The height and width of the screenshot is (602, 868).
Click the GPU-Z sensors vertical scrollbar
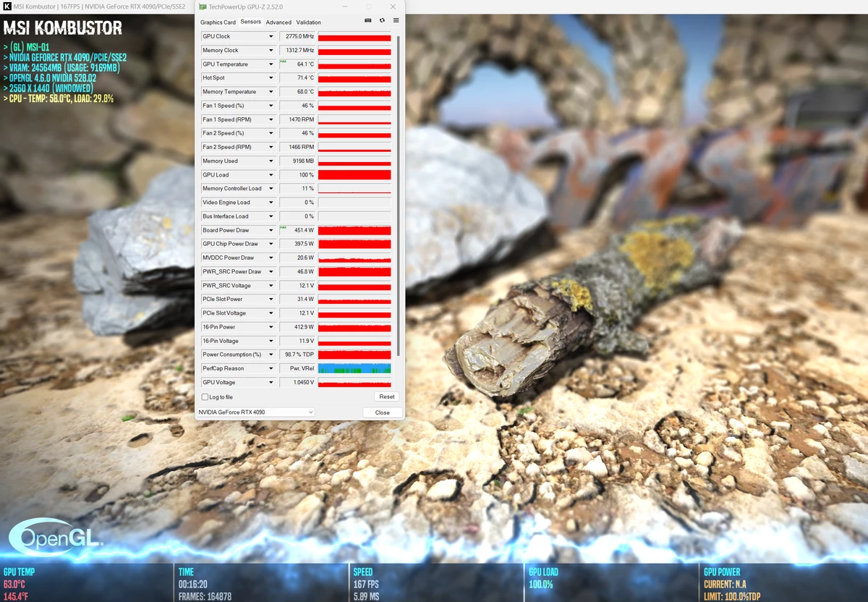click(x=398, y=195)
